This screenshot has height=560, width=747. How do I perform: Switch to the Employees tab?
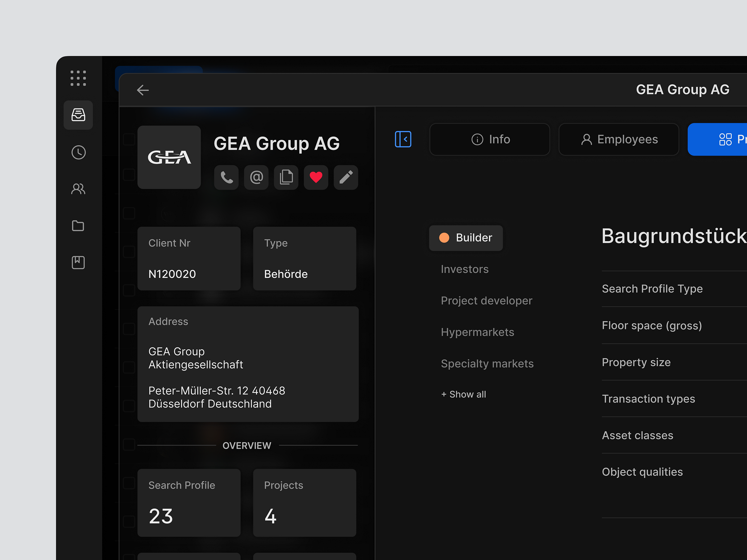point(619,139)
